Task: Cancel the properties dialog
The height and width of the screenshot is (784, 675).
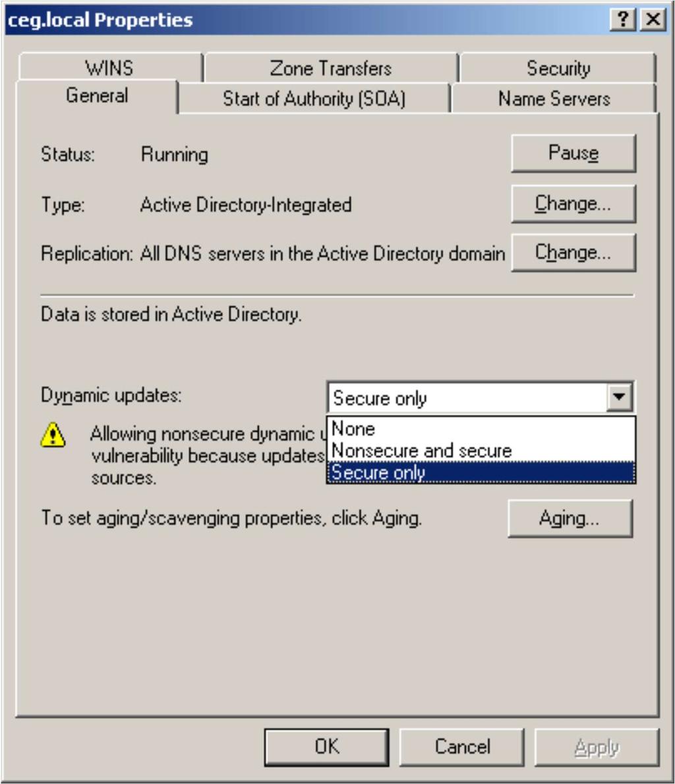Action: point(462,747)
